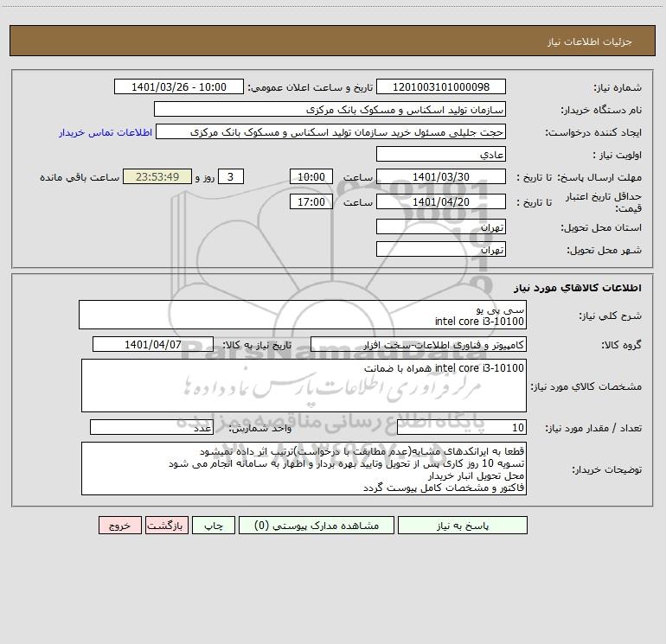Viewport: 666px width, 644px height.
Task: Open اطلاعات تماس خریدار link
Action: pyautogui.click(x=106, y=132)
